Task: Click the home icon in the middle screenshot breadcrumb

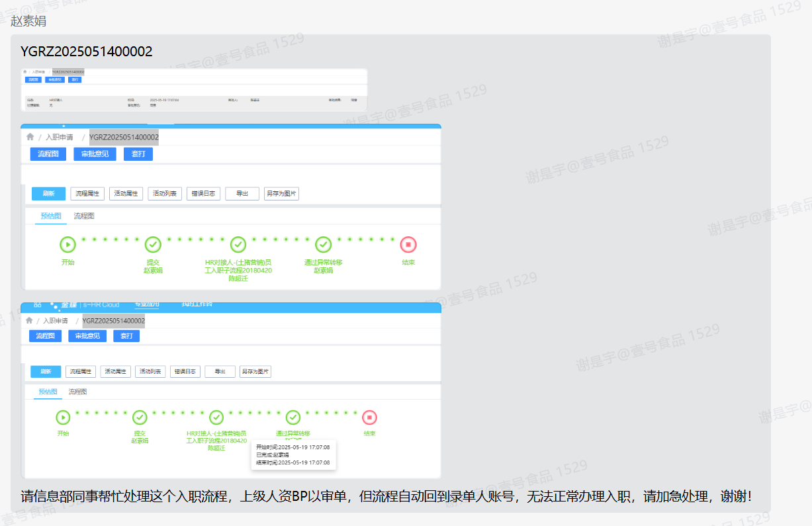Action: pos(30,137)
